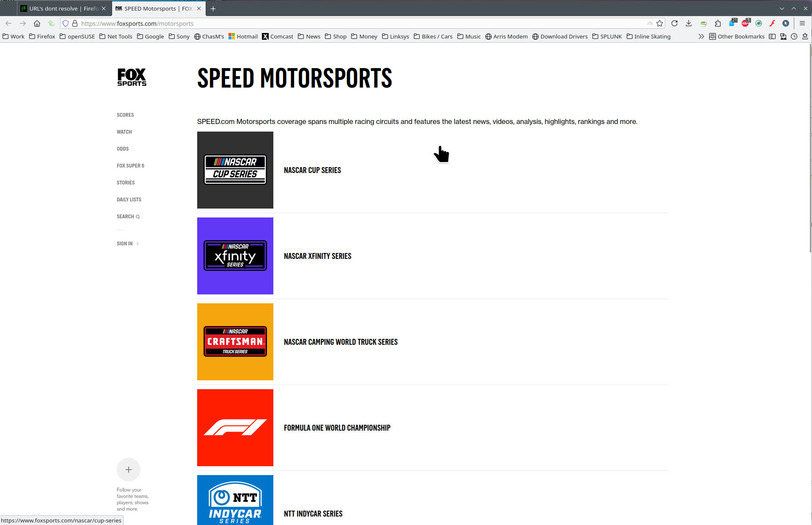Viewport: 812px width, 525px height.
Task: Open the Work bookmarks folder
Action: pyautogui.click(x=14, y=37)
